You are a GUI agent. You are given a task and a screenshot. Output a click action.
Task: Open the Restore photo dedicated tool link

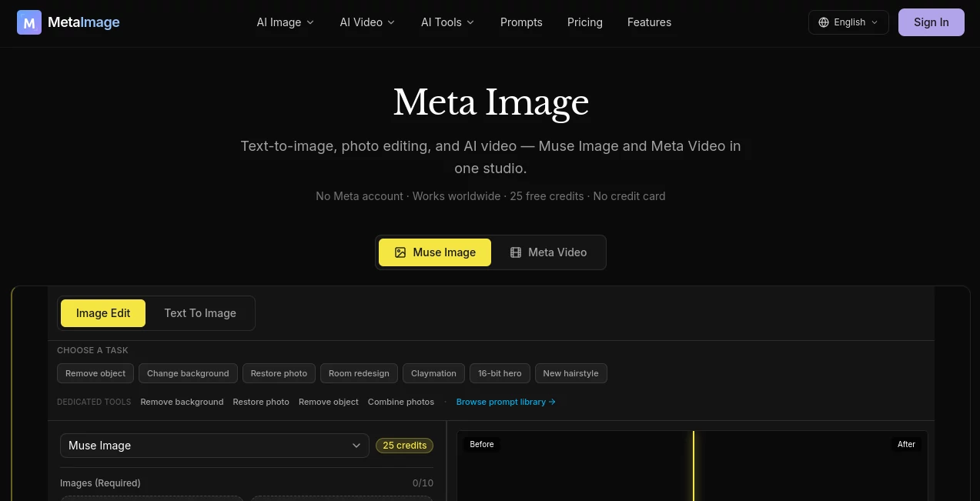coord(261,402)
